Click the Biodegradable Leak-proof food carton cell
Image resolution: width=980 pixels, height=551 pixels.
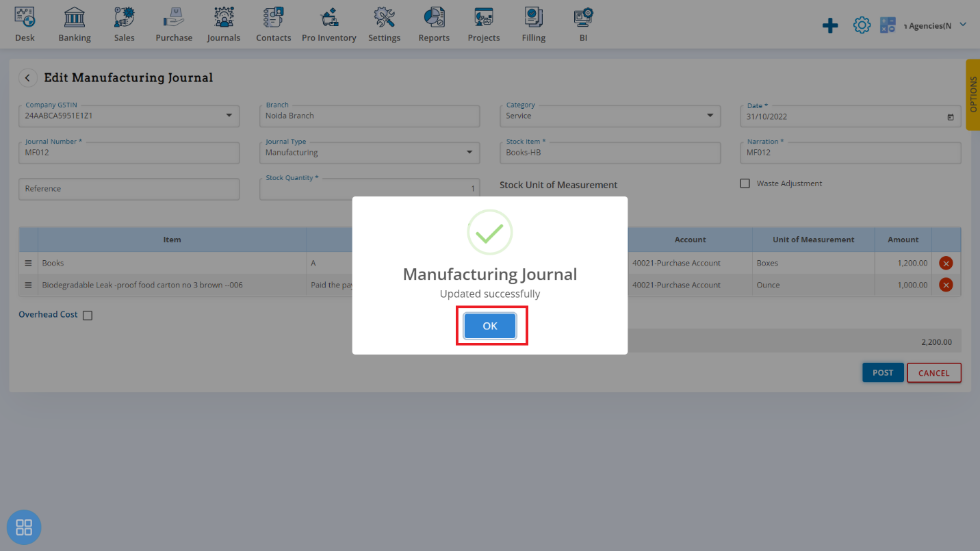pyautogui.click(x=172, y=285)
